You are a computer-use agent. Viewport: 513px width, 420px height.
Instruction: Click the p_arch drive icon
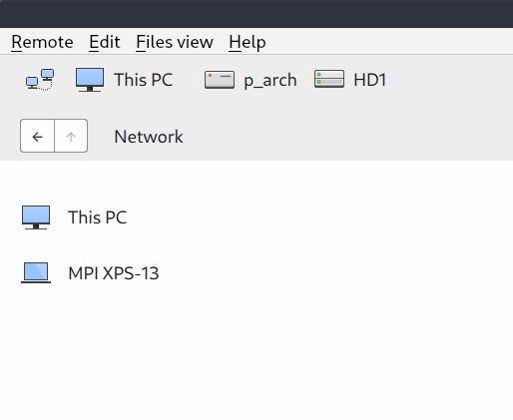click(x=220, y=80)
